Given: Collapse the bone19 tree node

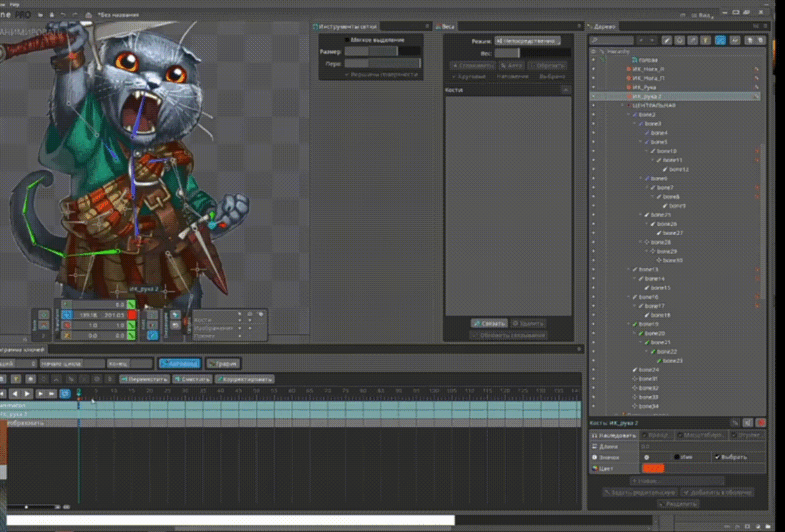Looking at the screenshot, I should tap(629, 324).
